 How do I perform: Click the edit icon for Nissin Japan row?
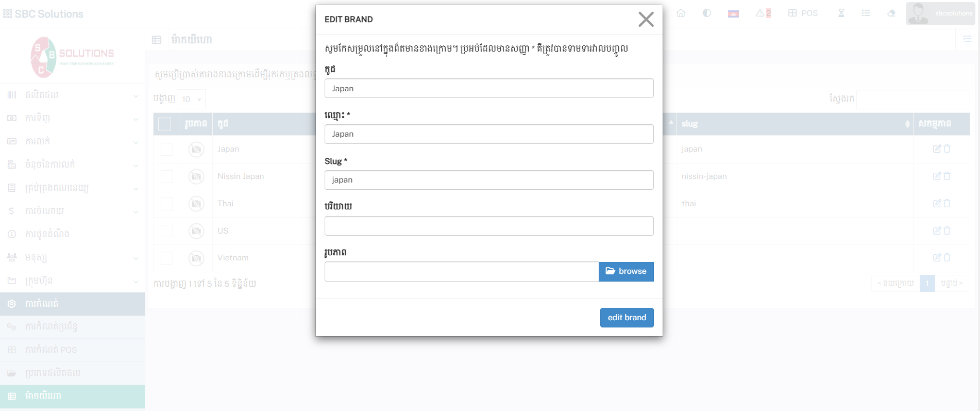click(937, 176)
